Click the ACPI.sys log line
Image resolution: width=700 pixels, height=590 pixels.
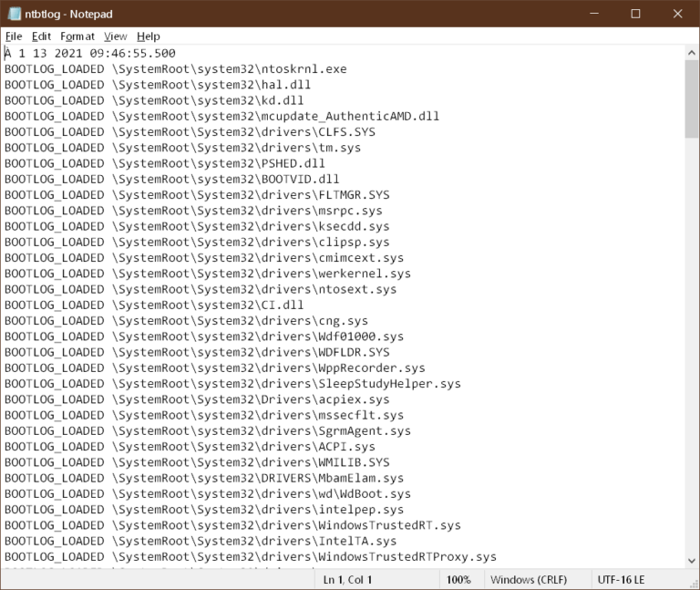(x=190, y=446)
